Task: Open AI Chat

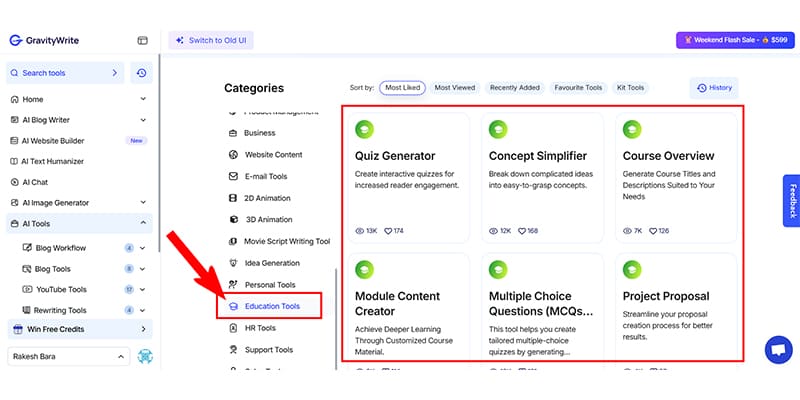Action: click(x=35, y=182)
